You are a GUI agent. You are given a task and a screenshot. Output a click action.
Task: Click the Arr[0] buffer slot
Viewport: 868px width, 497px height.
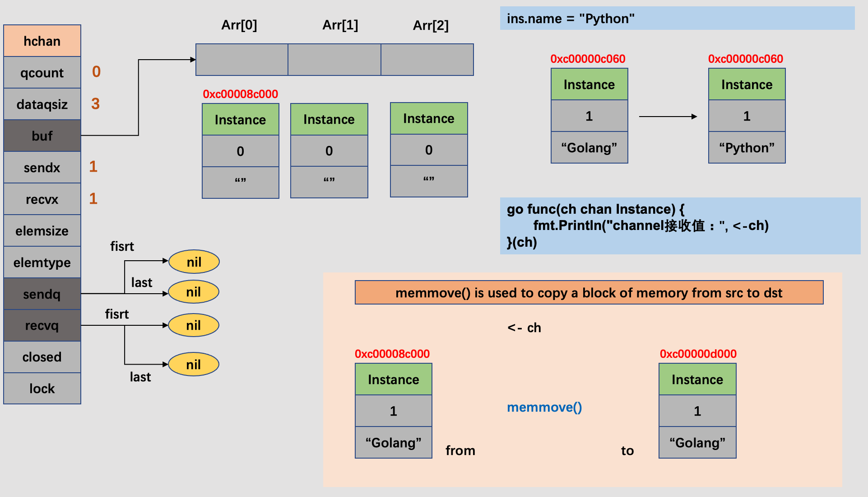(242, 60)
